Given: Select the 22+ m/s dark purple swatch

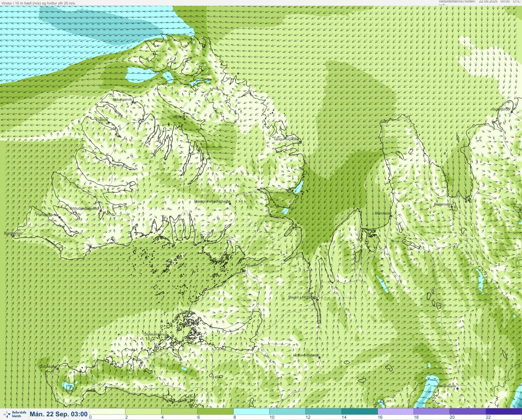Looking at the screenshot, I should tap(504, 411).
